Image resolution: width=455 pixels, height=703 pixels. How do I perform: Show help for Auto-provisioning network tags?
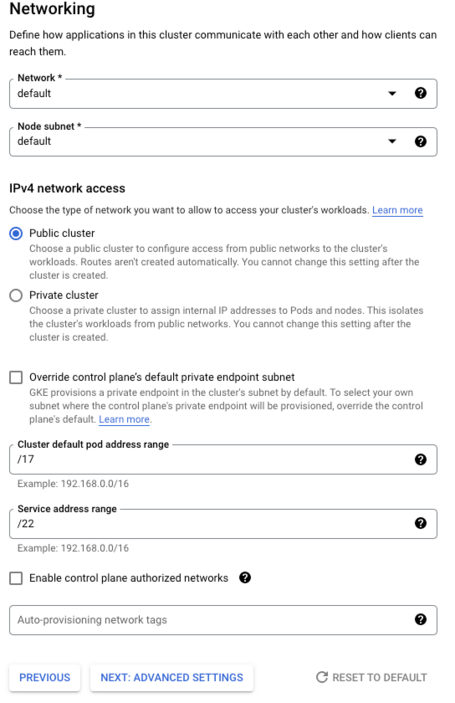420,620
